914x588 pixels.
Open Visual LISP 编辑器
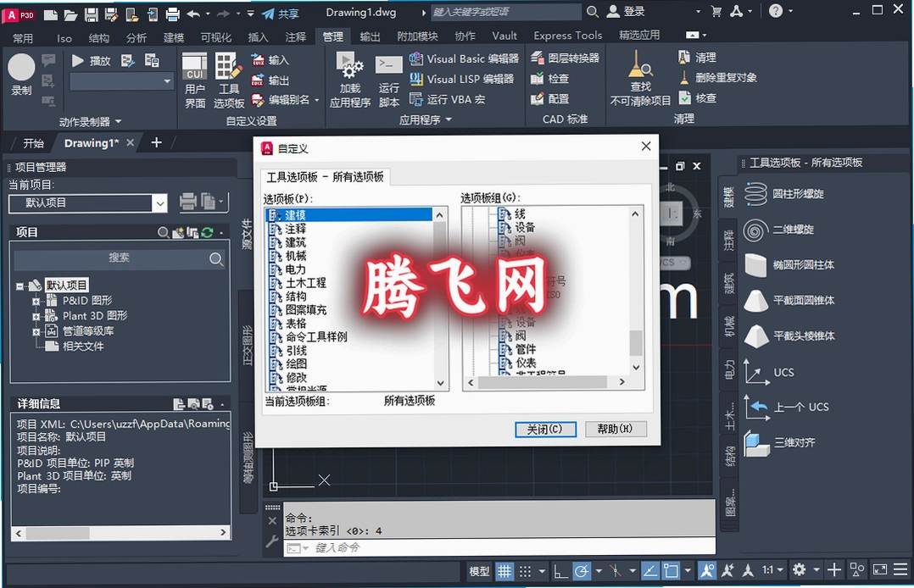tap(461, 79)
